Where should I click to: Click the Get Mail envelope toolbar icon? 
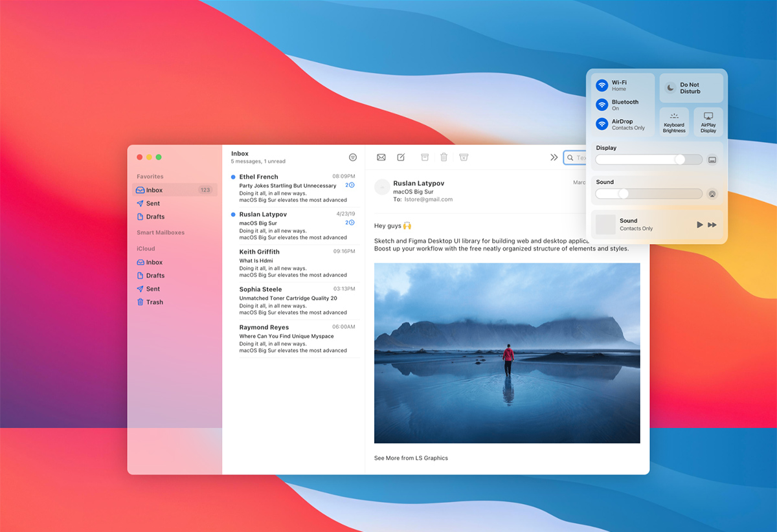(x=381, y=157)
